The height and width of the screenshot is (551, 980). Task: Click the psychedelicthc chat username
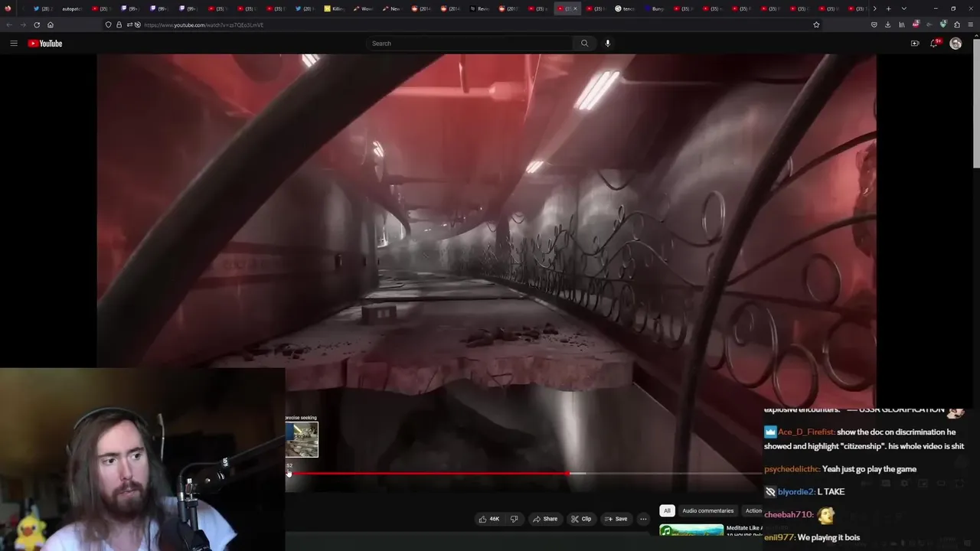(x=792, y=469)
